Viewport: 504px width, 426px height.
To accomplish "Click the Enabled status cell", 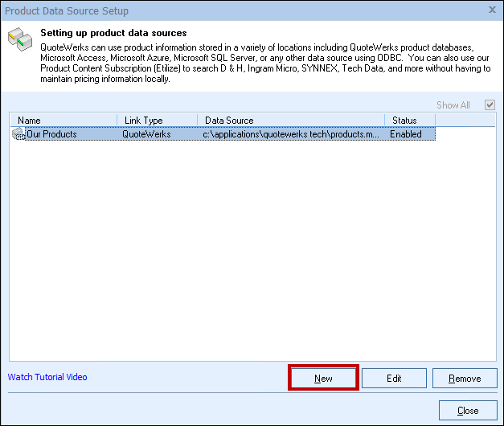I will tap(406, 134).
